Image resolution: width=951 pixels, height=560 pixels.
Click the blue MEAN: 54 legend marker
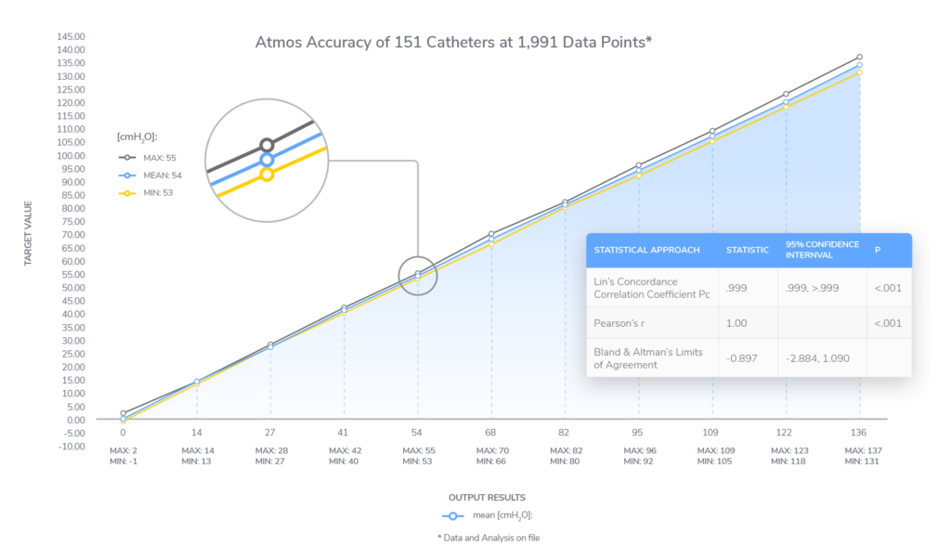pos(131,176)
